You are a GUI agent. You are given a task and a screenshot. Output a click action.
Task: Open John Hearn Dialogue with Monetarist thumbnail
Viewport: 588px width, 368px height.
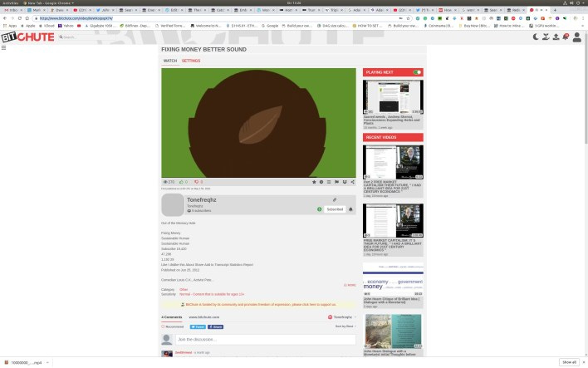393,331
